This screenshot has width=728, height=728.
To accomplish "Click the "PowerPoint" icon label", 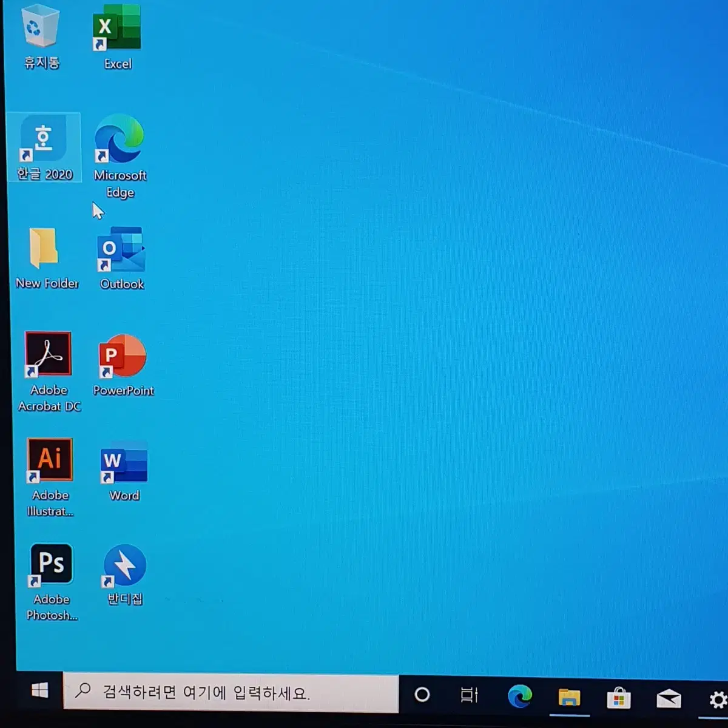I will point(123,391).
